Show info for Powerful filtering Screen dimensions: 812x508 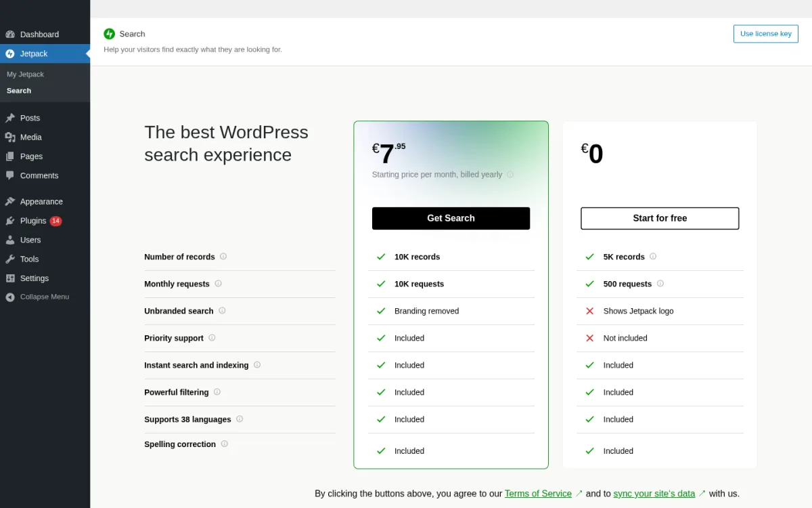217,392
